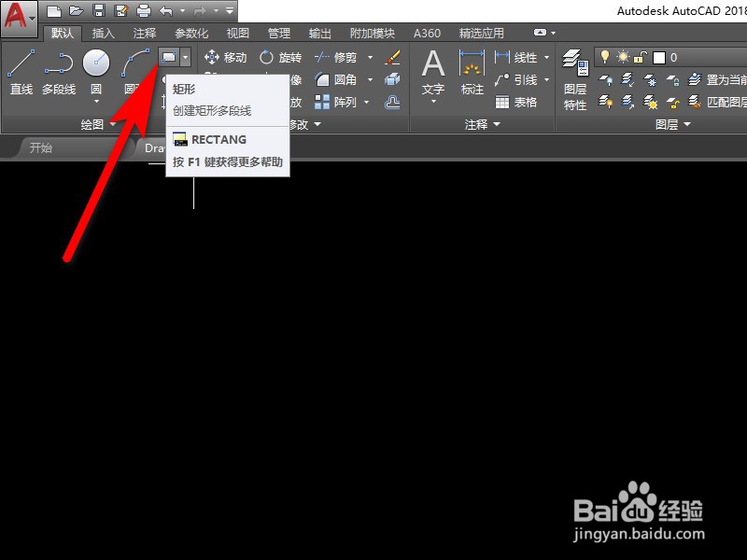Select the 附加模块 tab

point(372,33)
